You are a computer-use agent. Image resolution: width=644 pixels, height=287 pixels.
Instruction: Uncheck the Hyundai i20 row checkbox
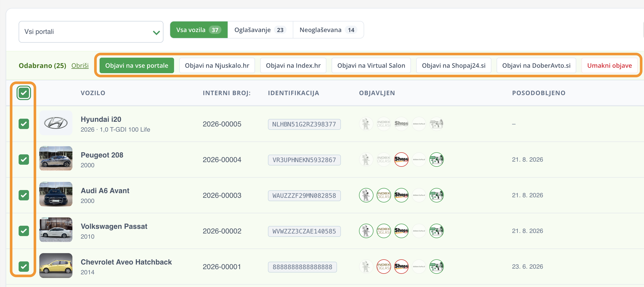pos(24,124)
